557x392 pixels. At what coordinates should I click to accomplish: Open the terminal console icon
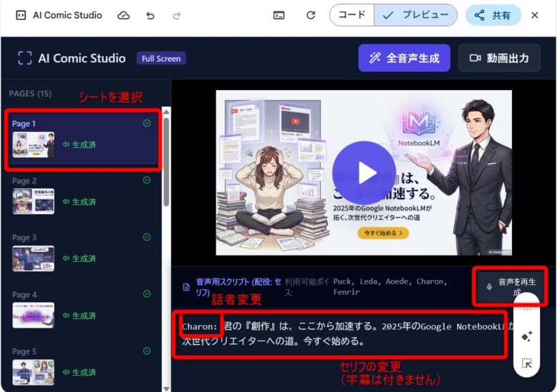pos(279,15)
